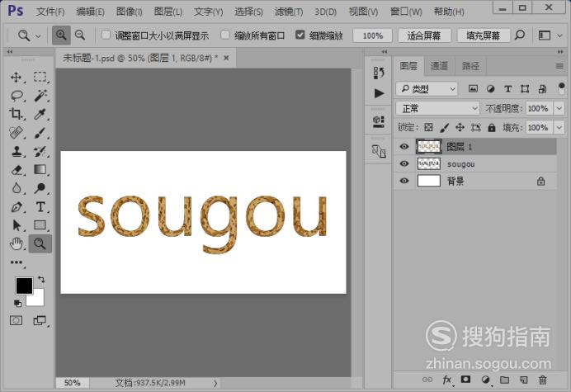
Task: Select the Eraser tool
Action: click(16, 170)
